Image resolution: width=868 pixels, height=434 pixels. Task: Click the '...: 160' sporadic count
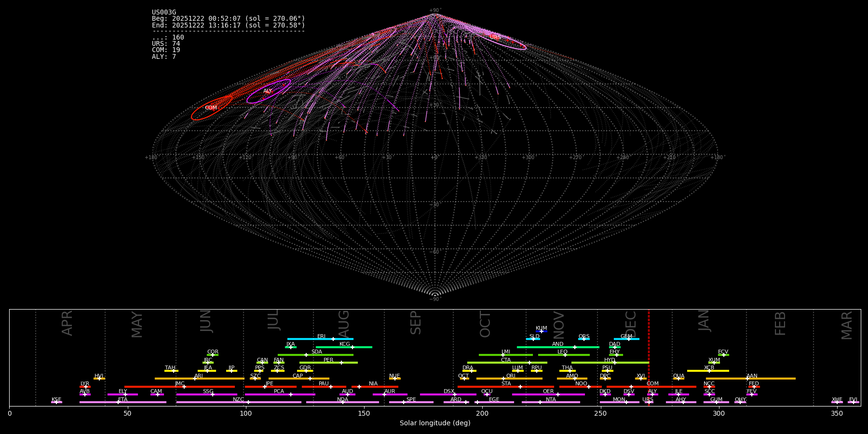(x=168, y=38)
